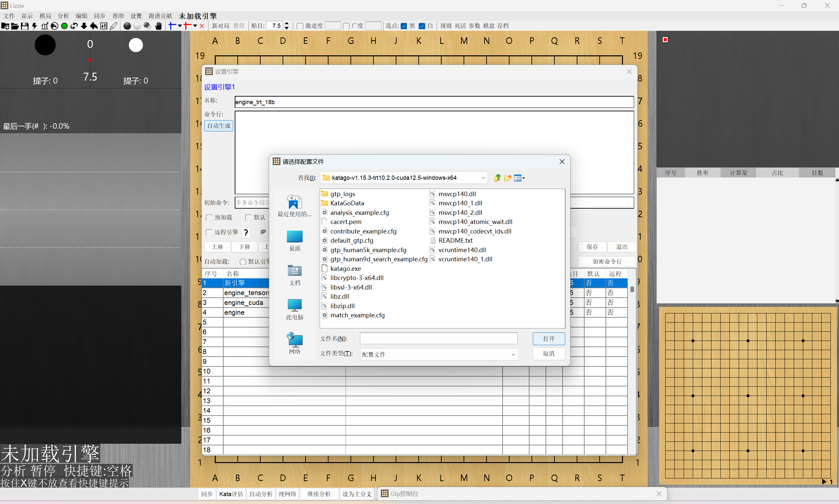The height and width of the screenshot is (504, 839).
Task: Expand the 查找 folder path dropdown
Action: pyautogui.click(x=483, y=177)
